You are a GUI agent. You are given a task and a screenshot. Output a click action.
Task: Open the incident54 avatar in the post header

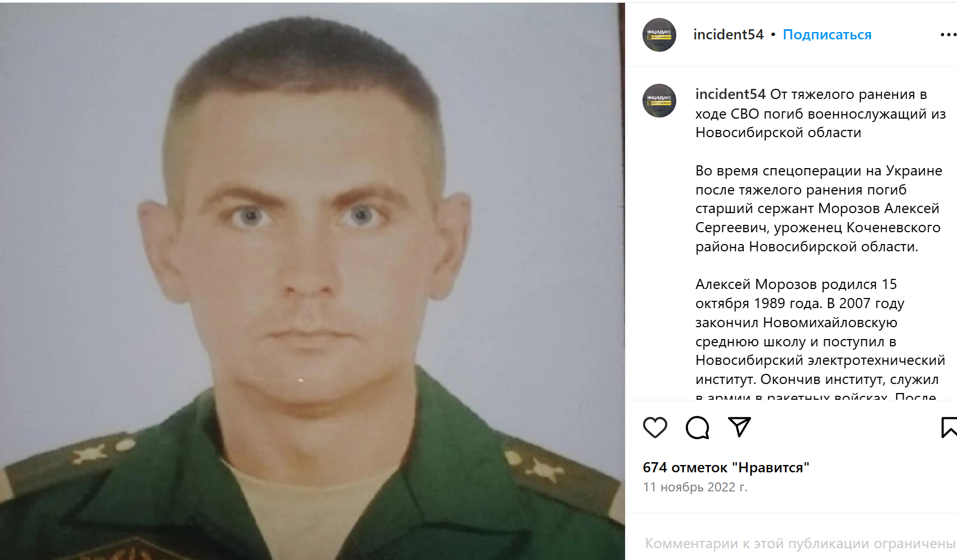pyautogui.click(x=659, y=35)
